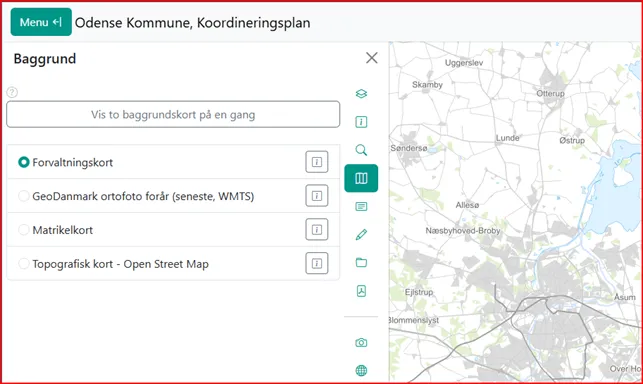Open info for Topografisk kort
The height and width of the screenshot is (384, 643).
tap(317, 263)
